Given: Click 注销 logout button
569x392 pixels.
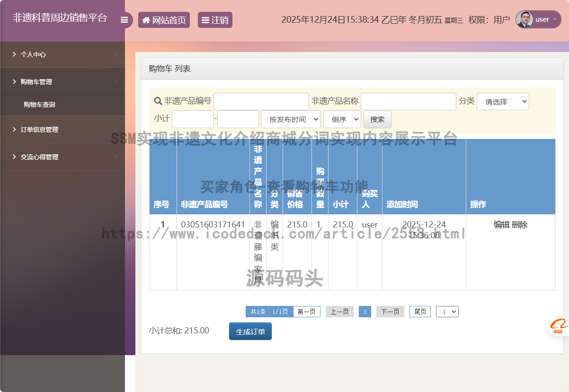Looking at the screenshot, I should tap(215, 20).
